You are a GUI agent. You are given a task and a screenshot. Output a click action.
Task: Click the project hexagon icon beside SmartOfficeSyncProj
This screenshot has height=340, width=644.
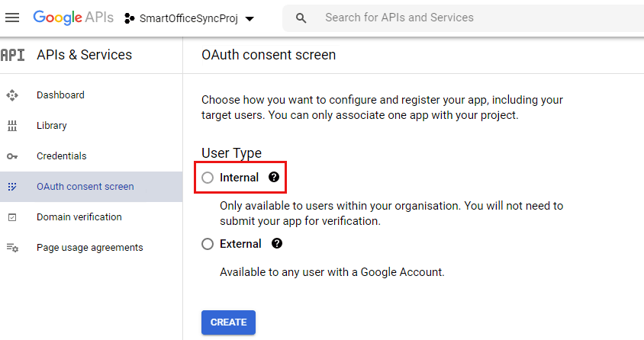coord(130,18)
